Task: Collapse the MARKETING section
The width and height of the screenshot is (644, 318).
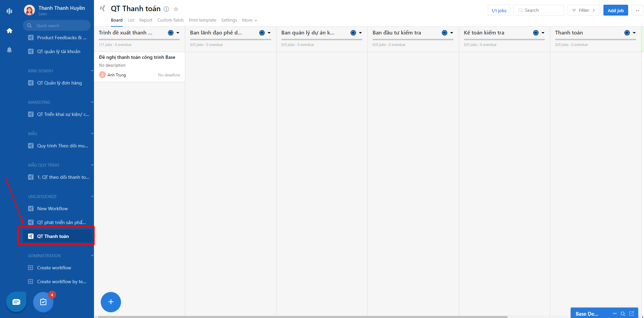Action: point(92,102)
